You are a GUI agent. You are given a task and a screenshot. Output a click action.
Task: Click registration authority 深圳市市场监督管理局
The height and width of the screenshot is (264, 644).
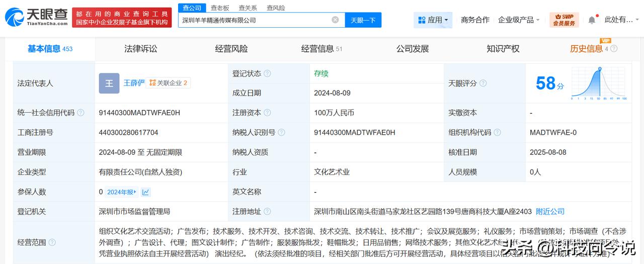coord(134,211)
